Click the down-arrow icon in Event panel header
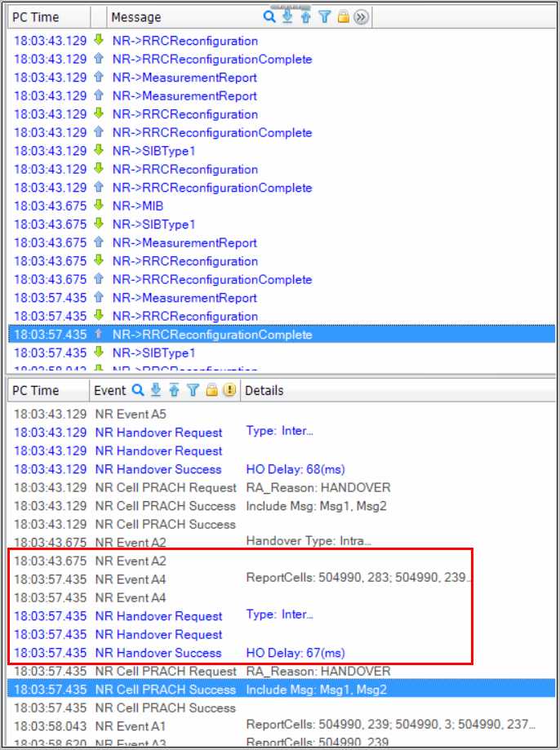The image size is (560, 750). (155, 390)
